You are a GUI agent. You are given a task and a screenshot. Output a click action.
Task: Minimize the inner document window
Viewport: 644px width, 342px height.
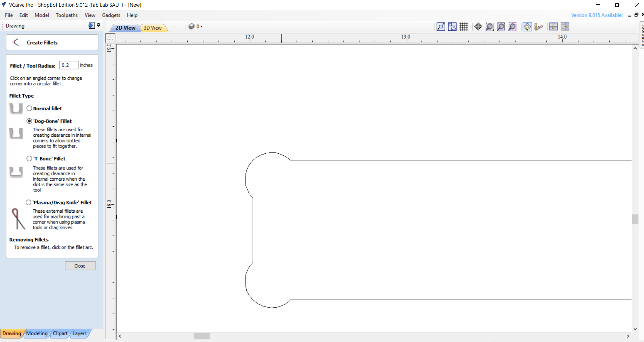click(630, 15)
